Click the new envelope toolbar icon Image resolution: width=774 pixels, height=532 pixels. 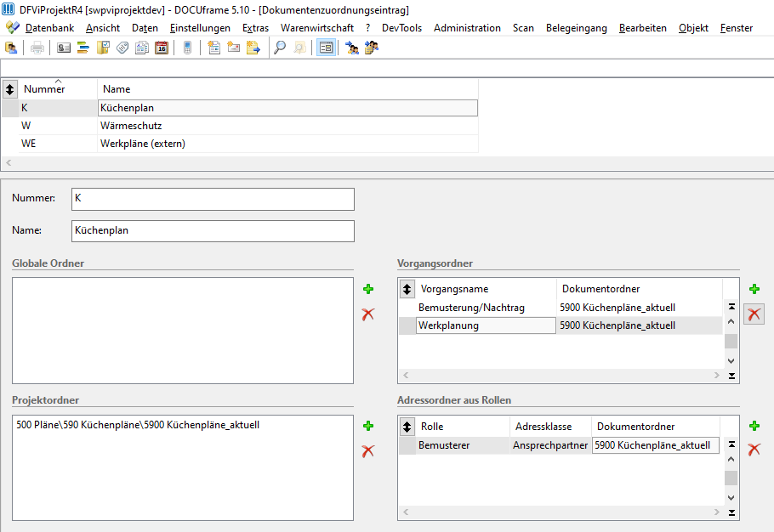pyautogui.click(x=234, y=48)
